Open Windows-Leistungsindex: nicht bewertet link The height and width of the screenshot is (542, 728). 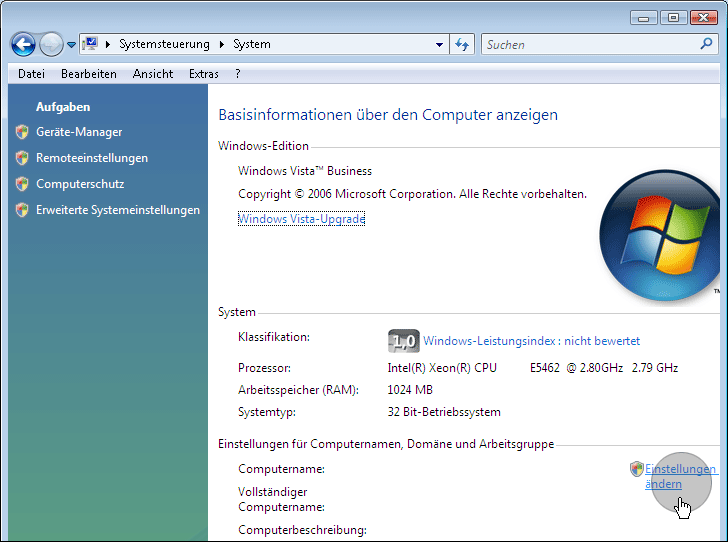click(x=532, y=341)
